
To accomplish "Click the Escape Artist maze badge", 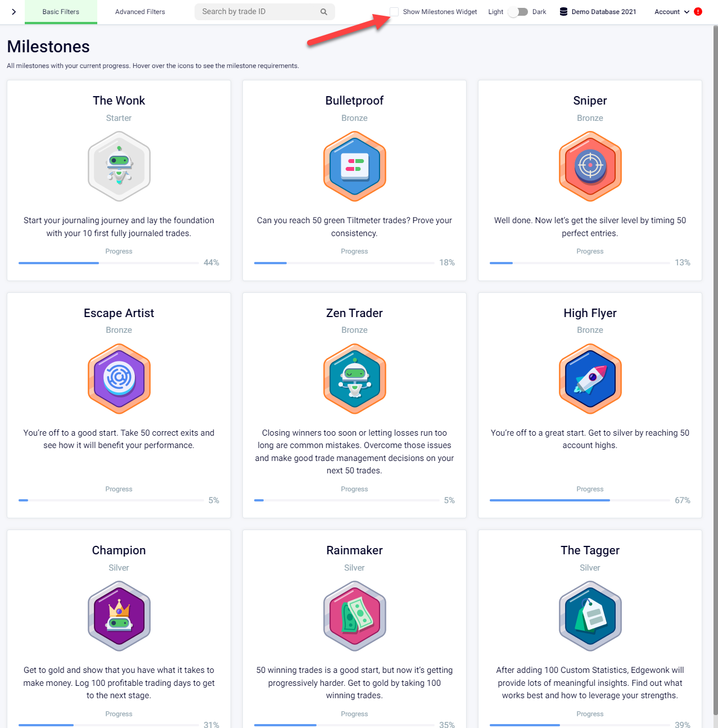I will pos(119,379).
